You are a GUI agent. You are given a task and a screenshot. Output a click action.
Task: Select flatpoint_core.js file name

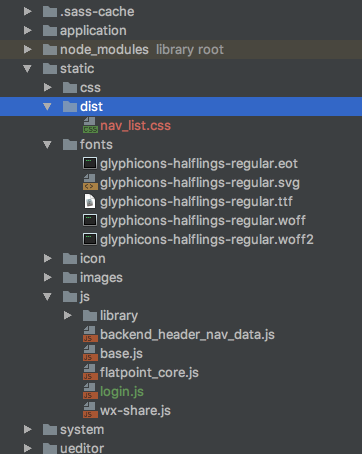[x=149, y=373]
